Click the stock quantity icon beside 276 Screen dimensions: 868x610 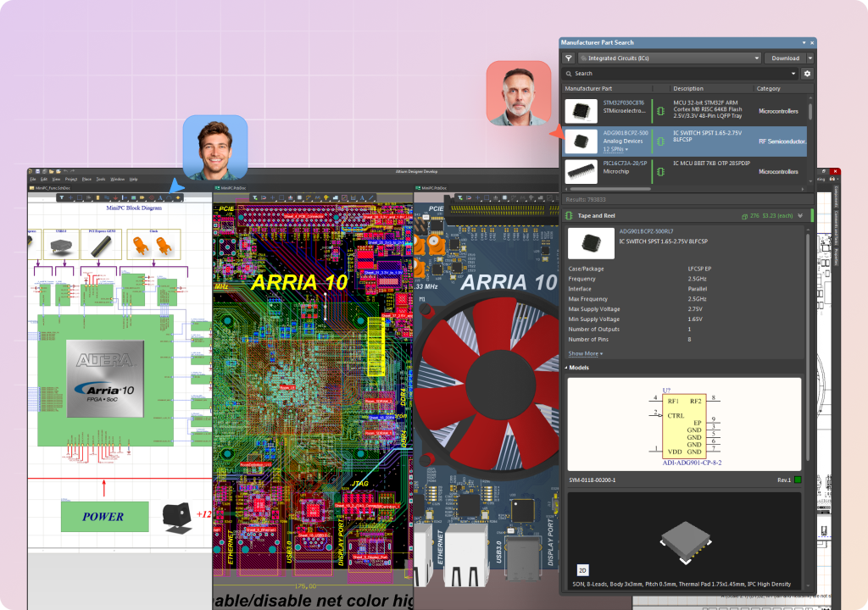pyautogui.click(x=744, y=217)
